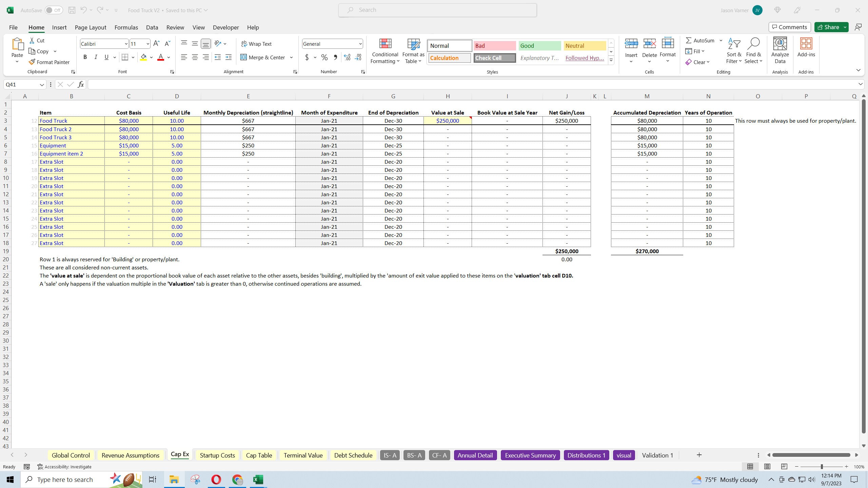868x488 pixels.
Task: Apply percent style format
Action: pyautogui.click(x=324, y=58)
